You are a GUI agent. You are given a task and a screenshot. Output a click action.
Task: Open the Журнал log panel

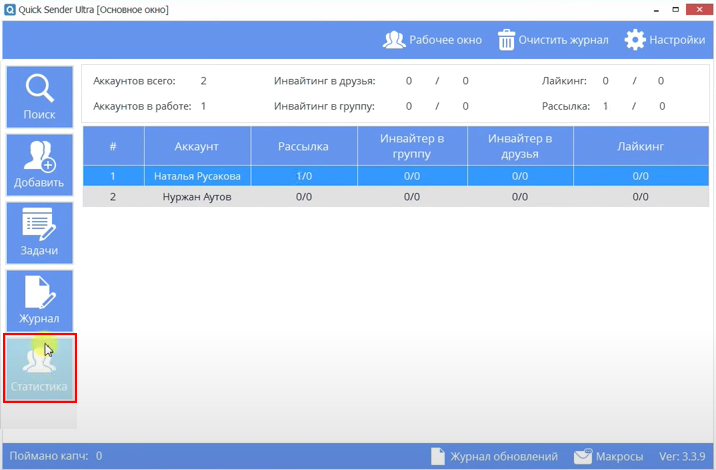pos(40,302)
